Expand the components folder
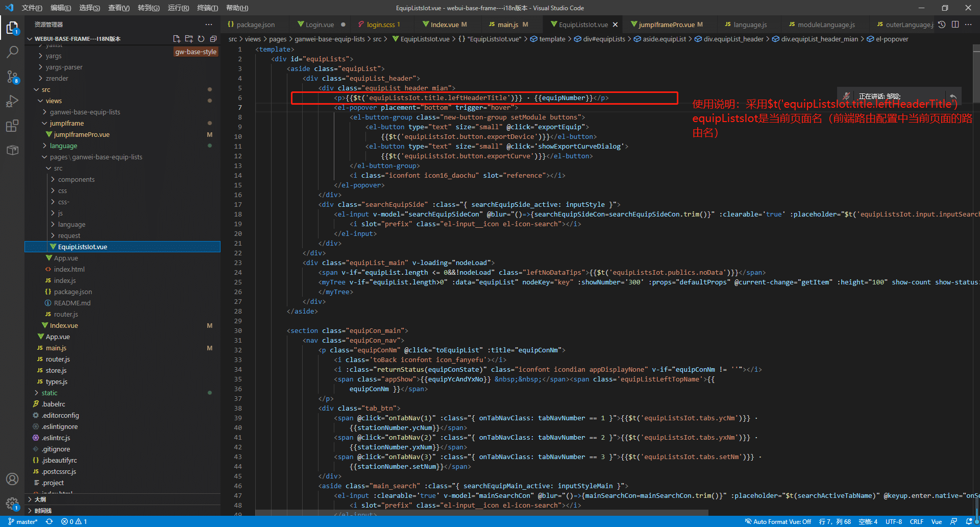The height and width of the screenshot is (527, 980). coord(76,180)
